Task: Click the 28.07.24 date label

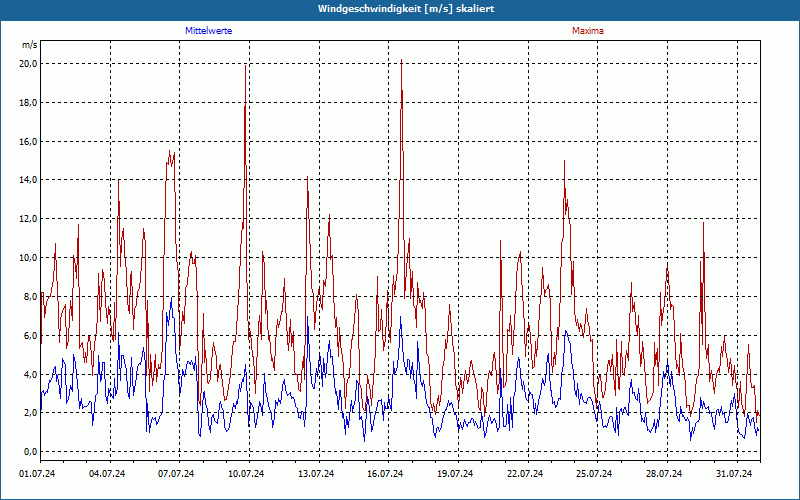Action: tap(664, 474)
